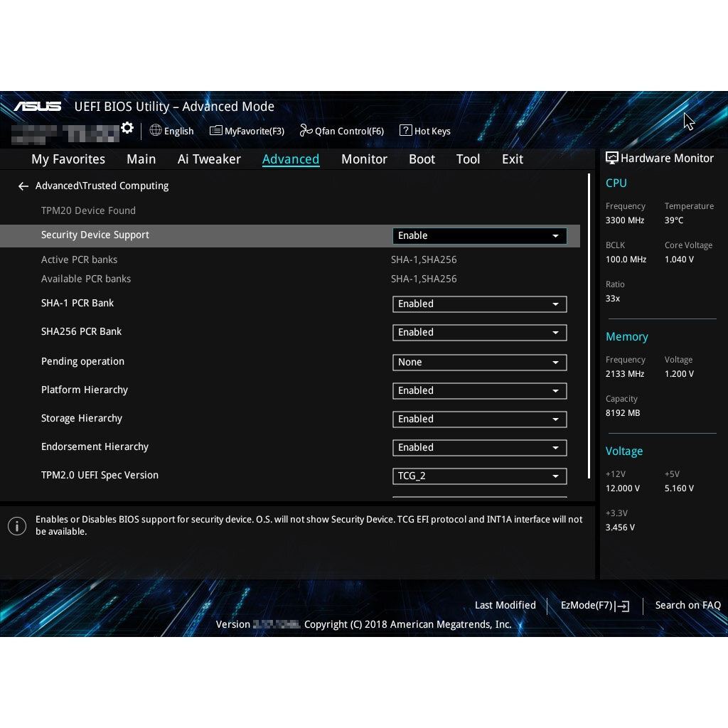Open Qfan Control fan icon
Viewport: 728px width, 728px height.
(x=306, y=131)
